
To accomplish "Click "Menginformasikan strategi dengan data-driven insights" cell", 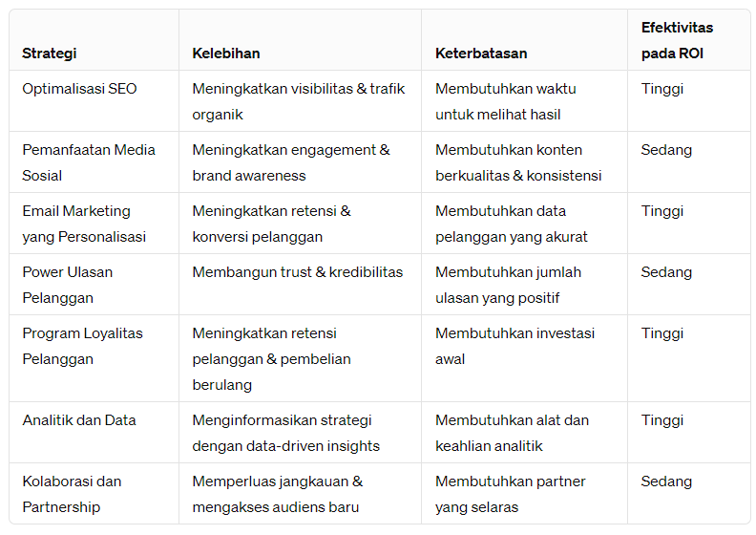I will pyautogui.click(x=285, y=433).
